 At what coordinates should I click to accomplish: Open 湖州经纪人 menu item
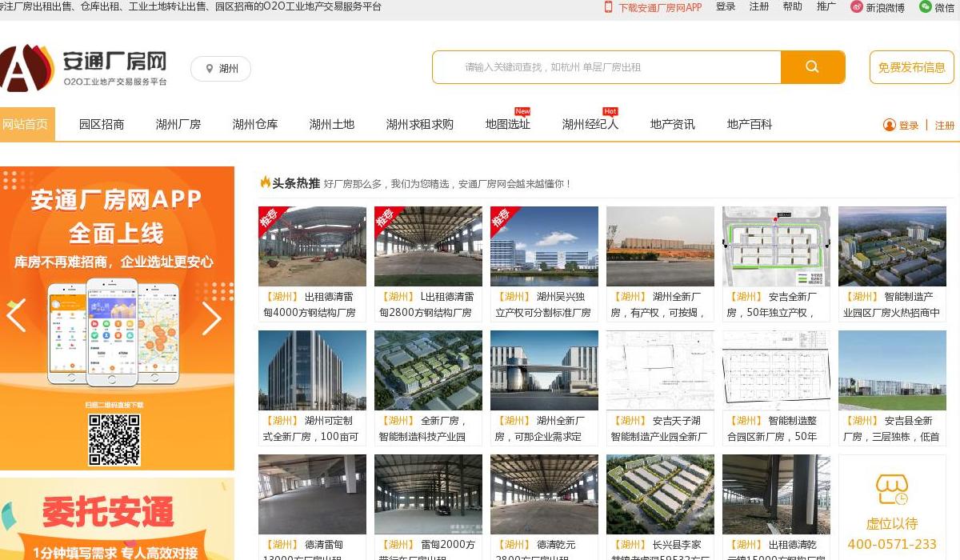pos(590,124)
